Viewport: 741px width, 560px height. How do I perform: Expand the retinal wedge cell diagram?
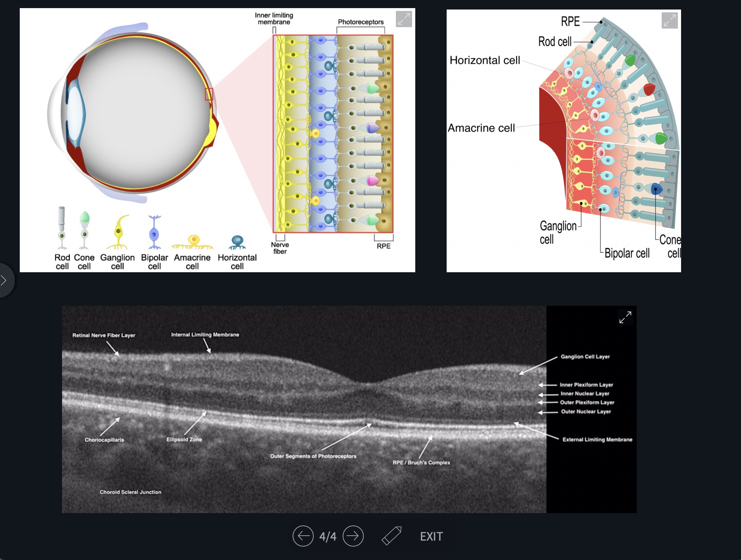(669, 20)
